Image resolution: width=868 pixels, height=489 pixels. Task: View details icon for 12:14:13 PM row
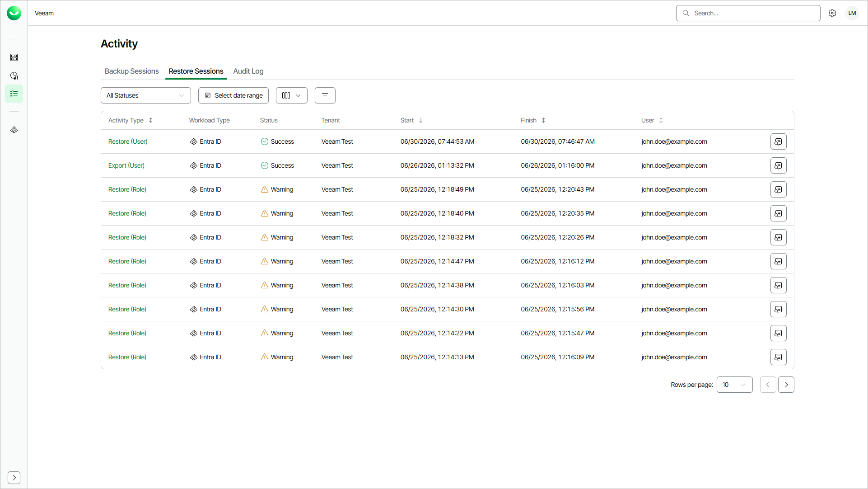[778, 357]
